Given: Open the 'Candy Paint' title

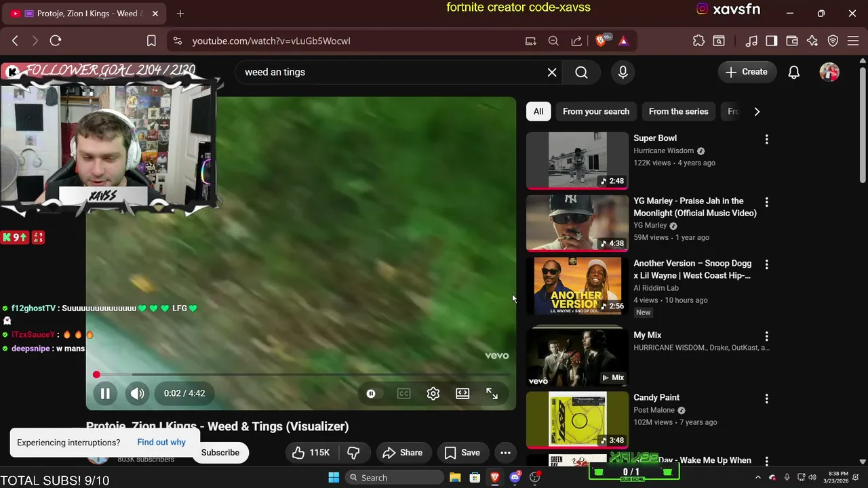Looking at the screenshot, I should (656, 398).
